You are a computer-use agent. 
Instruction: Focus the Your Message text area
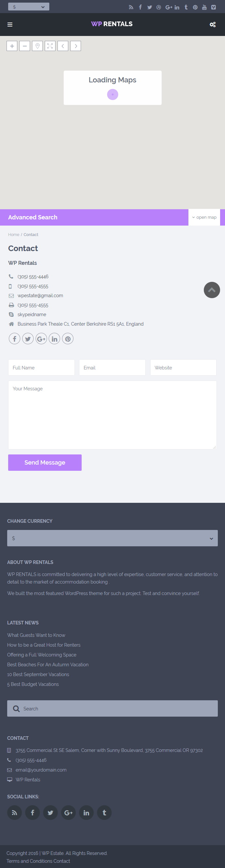tap(112, 415)
